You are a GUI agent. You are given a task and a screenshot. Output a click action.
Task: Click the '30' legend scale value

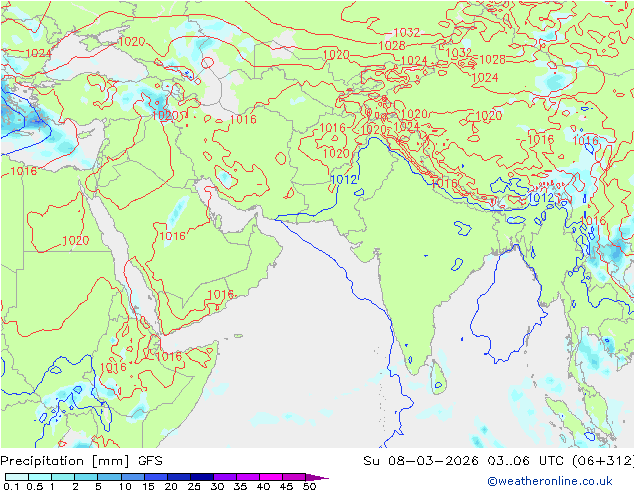[x=217, y=486]
